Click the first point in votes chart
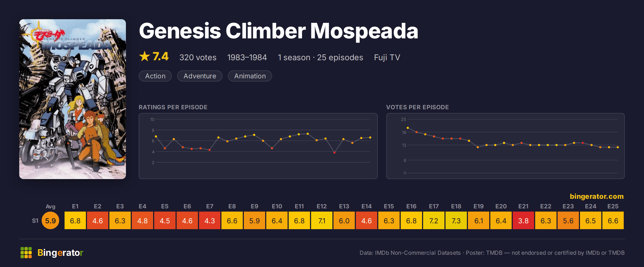 point(408,128)
